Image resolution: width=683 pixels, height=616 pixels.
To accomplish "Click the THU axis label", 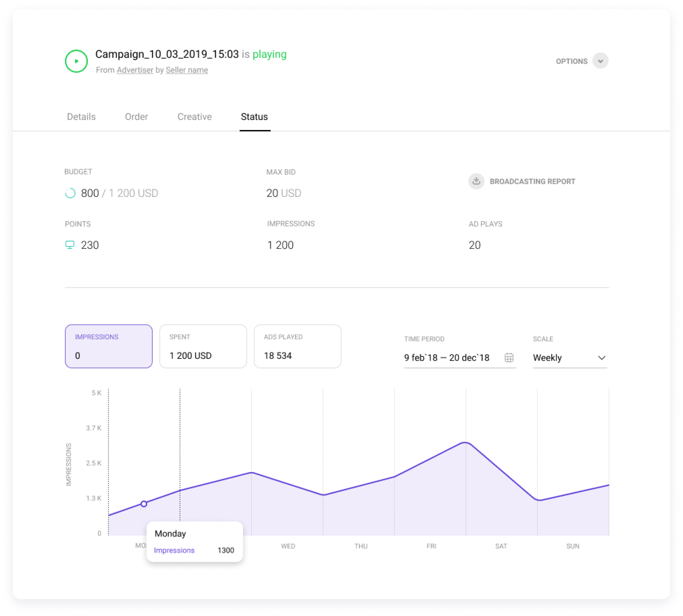I will [x=361, y=546].
